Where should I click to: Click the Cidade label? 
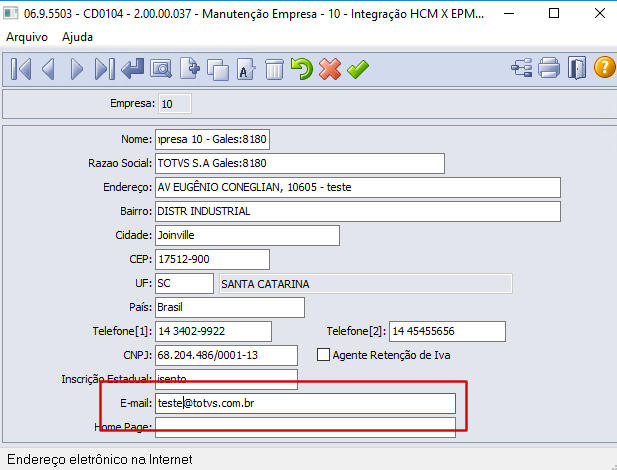(133, 235)
